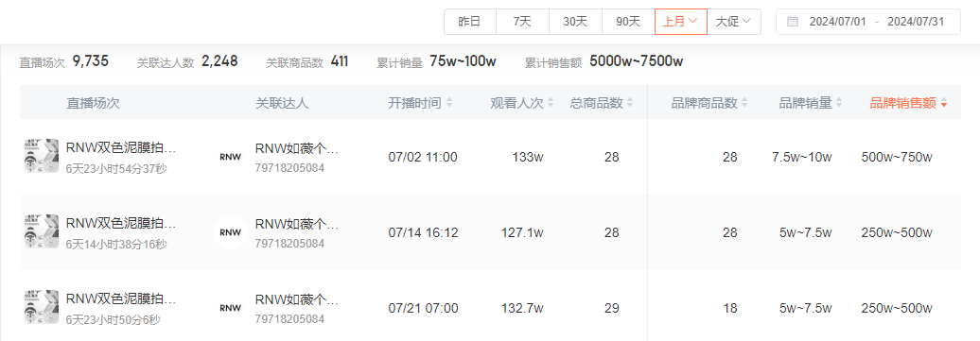
Task: Click the calendar icon in date range field
Action: 793,22
